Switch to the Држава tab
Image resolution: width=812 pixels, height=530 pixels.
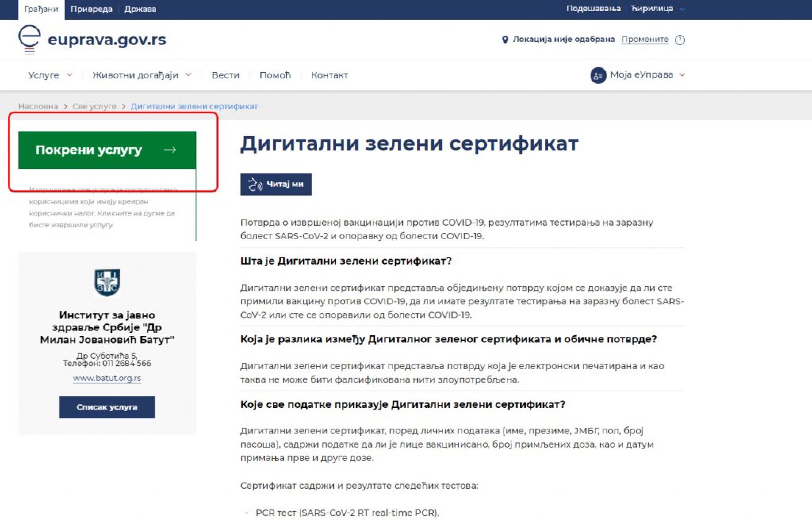(x=140, y=9)
